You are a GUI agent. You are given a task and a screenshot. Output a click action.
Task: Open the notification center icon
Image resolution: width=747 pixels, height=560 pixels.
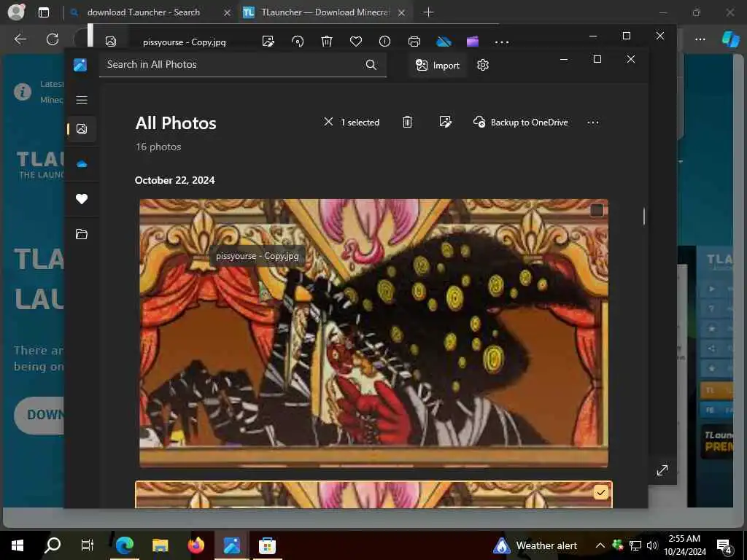(x=724, y=545)
